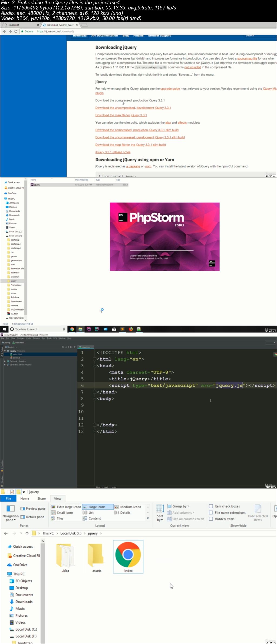Choose the Medium icons layout
Image resolution: width=277 pixels, height=644 pixels.
[128, 507]
